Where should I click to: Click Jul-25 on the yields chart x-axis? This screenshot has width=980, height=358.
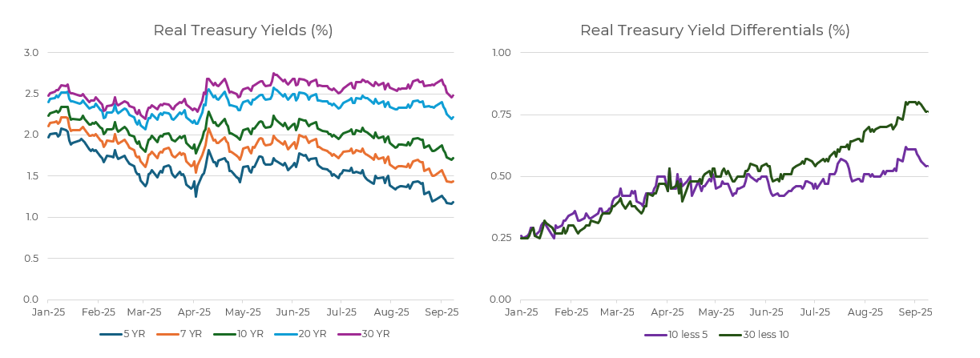click(341, 312)
